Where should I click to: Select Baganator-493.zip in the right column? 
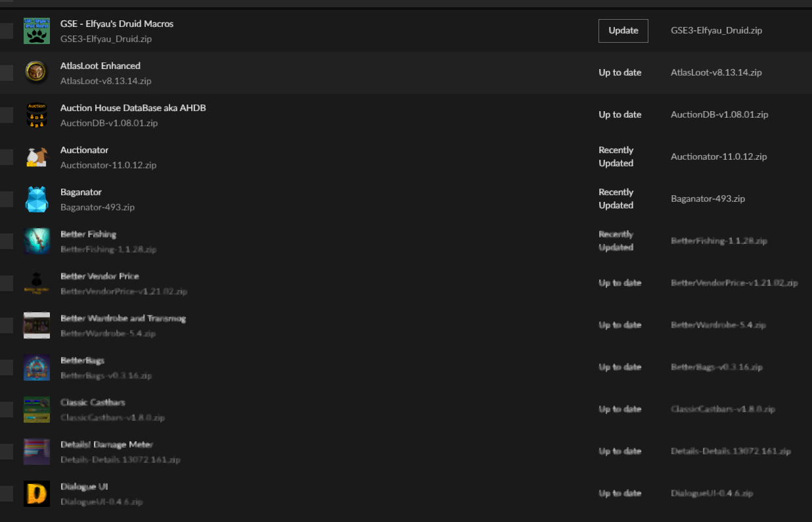708,199
